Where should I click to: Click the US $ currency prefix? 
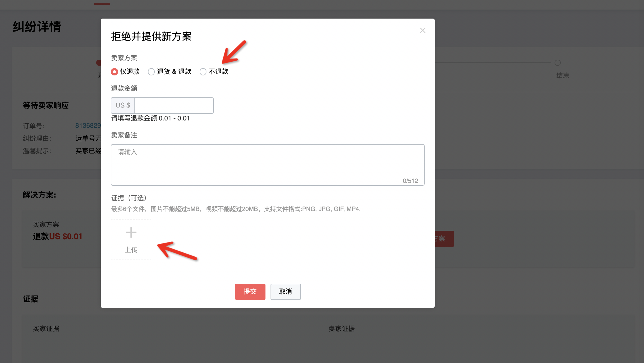coord(123,106)
